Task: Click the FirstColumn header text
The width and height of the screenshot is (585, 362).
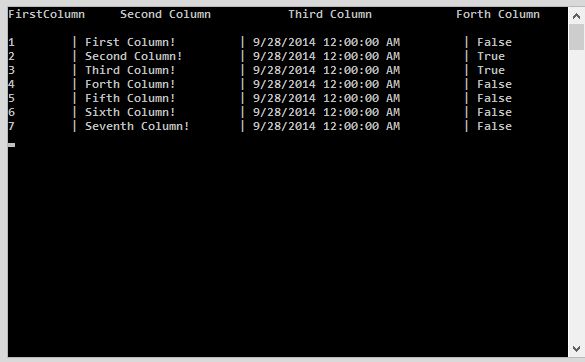Action: [47, 15]
